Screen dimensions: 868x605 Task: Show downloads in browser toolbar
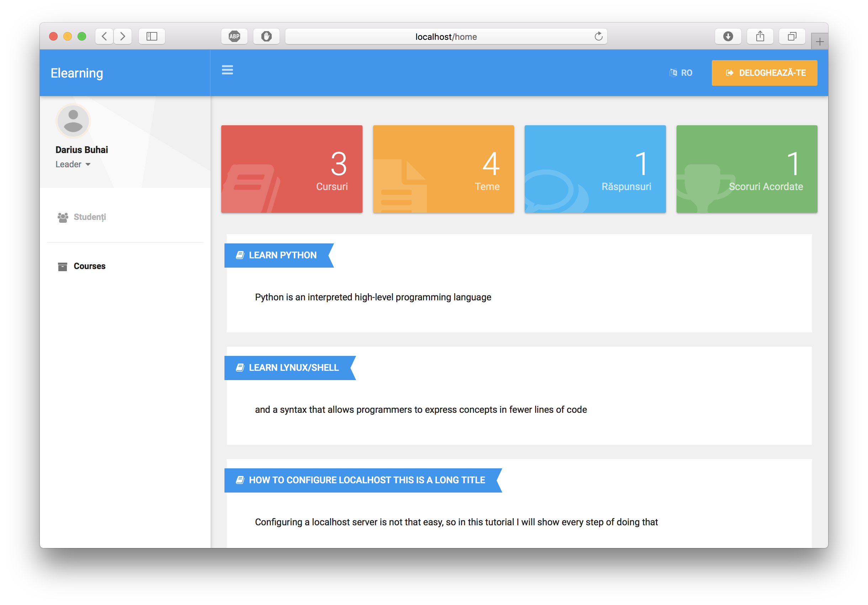click(x=728, y=36)
